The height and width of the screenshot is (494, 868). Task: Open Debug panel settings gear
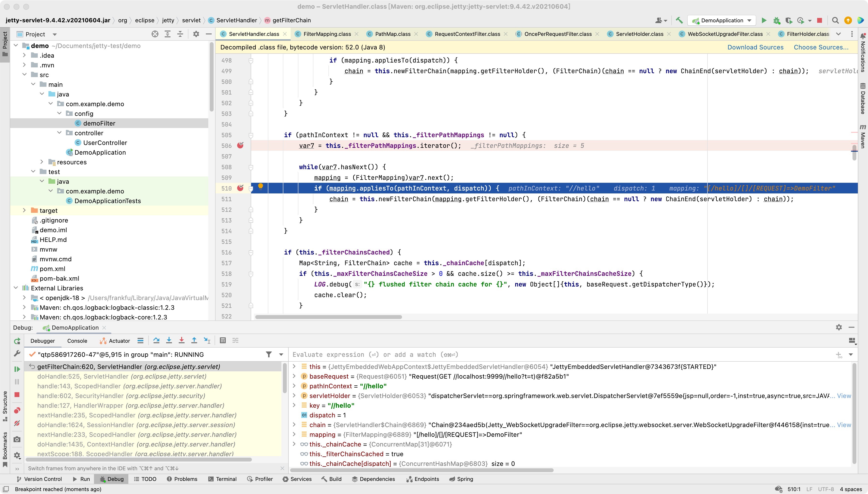click(x=839, y=327)
